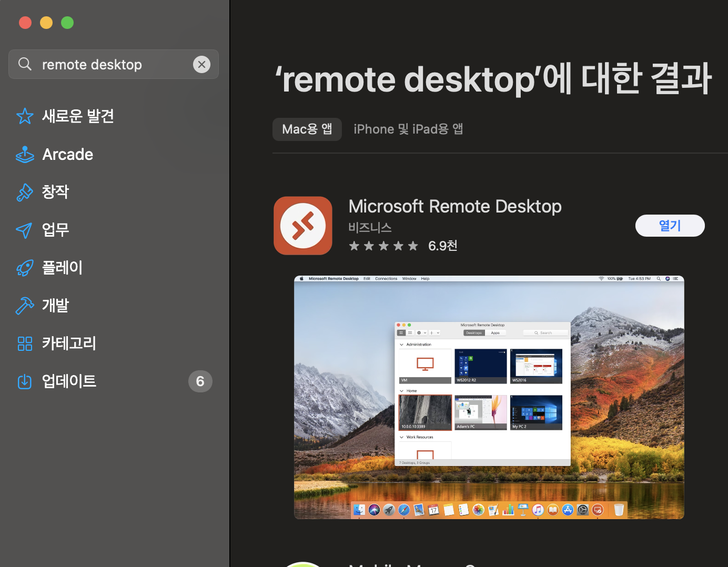This screenshot has height=567, width=728.
Task: Clear the remote desktop search text
Action: pos(201,64)
